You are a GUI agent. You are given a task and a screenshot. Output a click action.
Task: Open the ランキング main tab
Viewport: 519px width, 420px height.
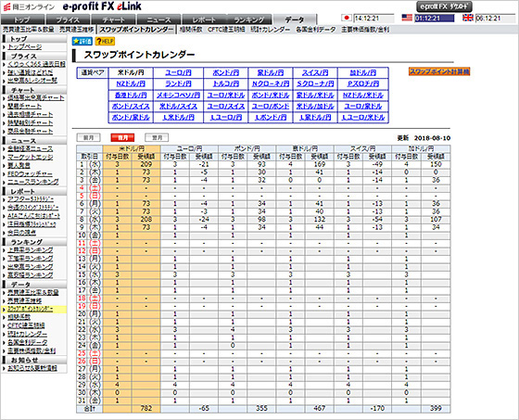[x=249, y=19]
